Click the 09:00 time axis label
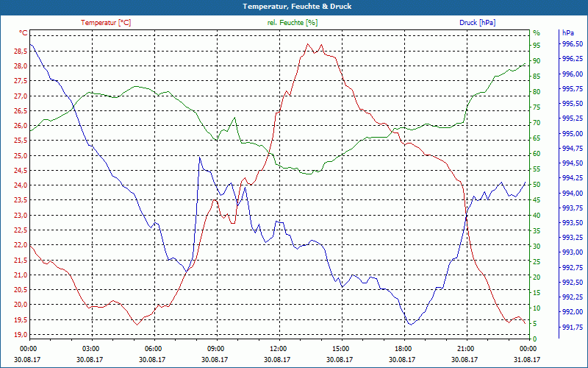Screen dimensions: 588x368 click(x=215, y=349)
